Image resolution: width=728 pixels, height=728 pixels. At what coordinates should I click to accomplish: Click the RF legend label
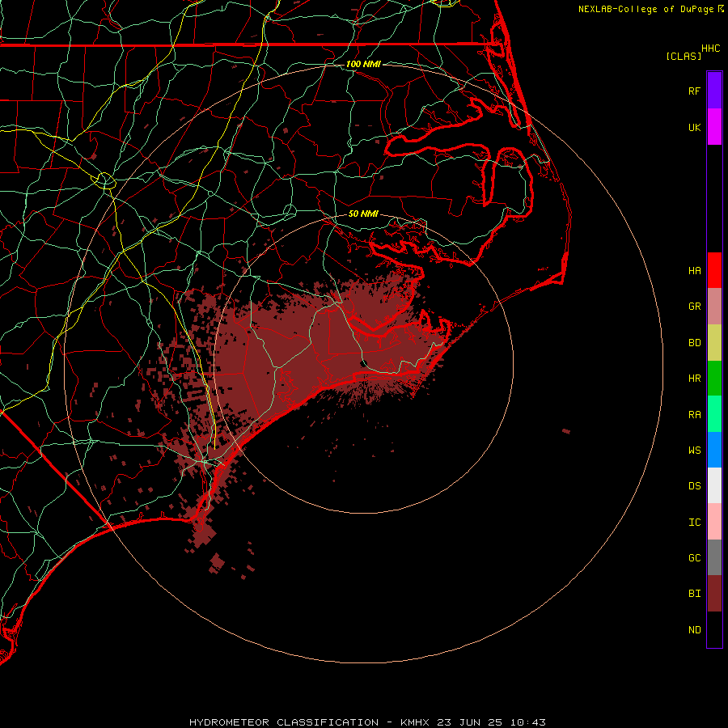694,91
